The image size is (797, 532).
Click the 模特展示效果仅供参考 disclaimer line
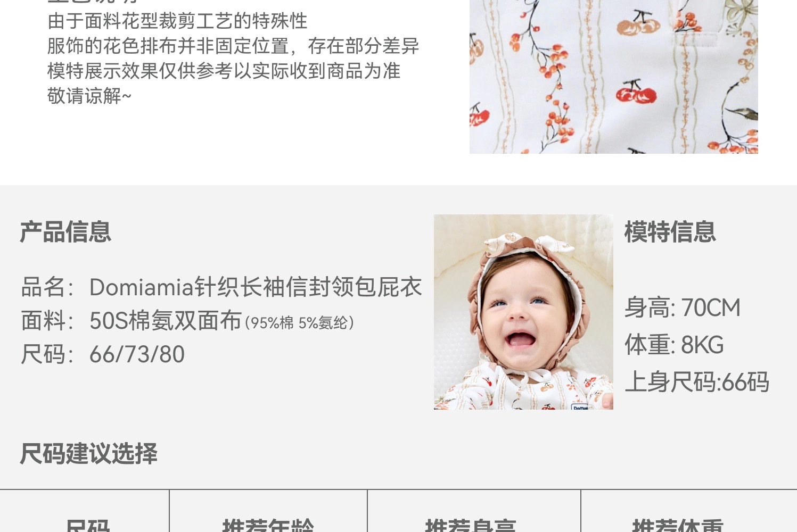(224, 71)
